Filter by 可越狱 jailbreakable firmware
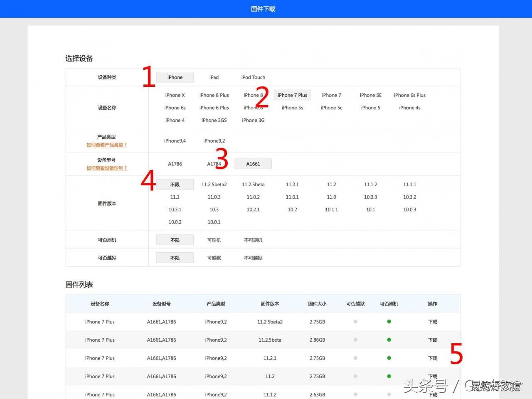This screenshot has width=532, height=399. point(214,258)
